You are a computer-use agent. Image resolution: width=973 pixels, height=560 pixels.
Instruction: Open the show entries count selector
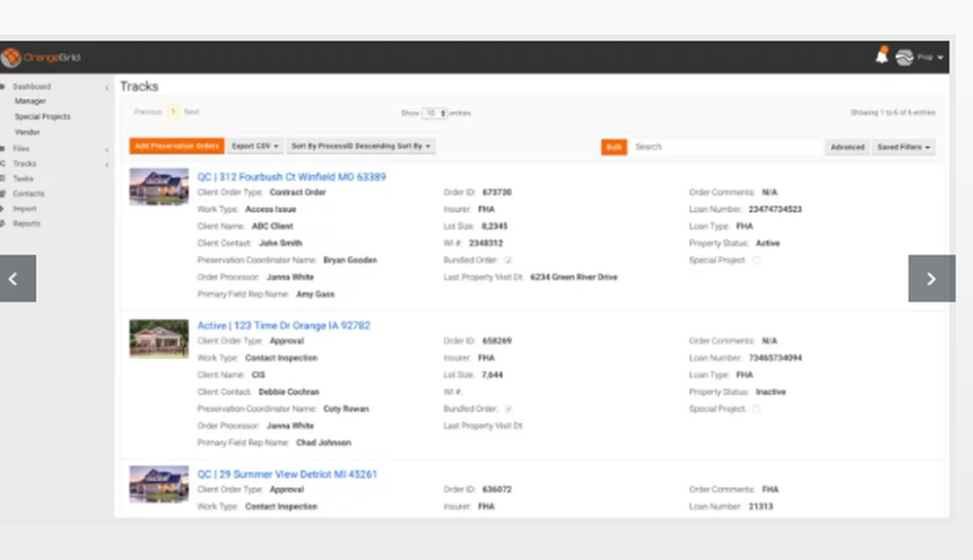(x=434, y=113)
